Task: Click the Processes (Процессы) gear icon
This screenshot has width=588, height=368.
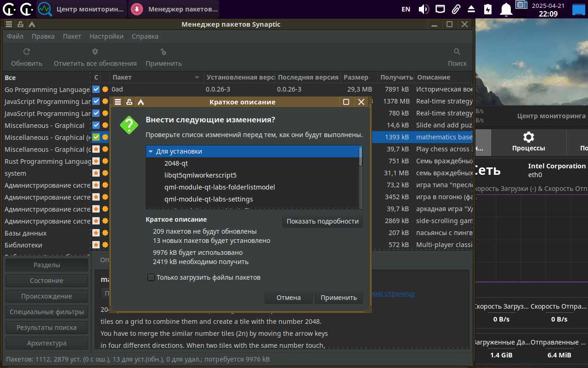Action: (529, 137)
